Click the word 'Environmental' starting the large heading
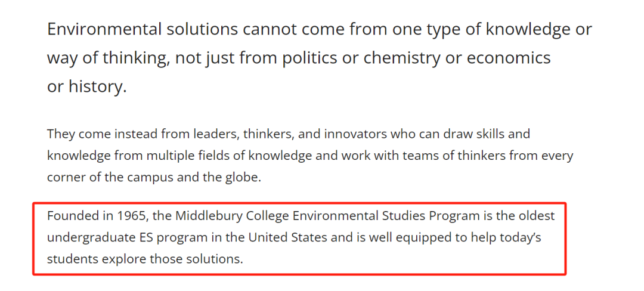Viewport: 644px width, 291px height. [x=98, y=30]
